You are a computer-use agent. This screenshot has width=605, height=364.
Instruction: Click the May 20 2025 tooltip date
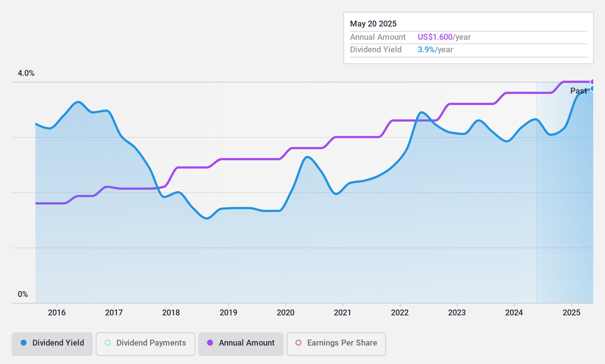click(373, 24)
